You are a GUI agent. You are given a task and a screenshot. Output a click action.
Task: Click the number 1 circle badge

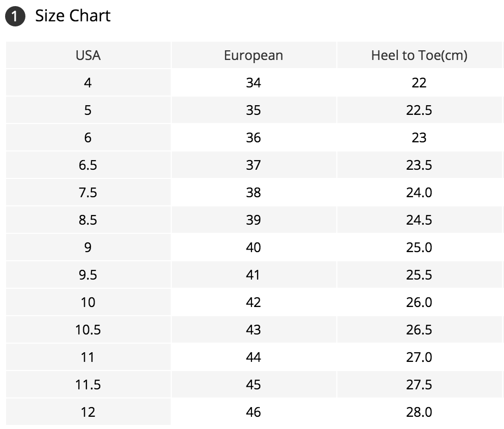(x=15, y=17)
